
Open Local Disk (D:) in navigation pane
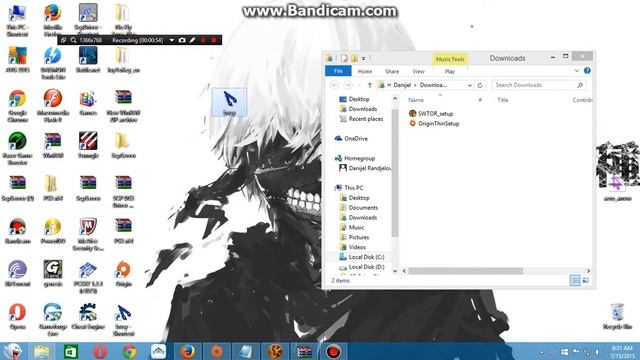click(362, 267)
